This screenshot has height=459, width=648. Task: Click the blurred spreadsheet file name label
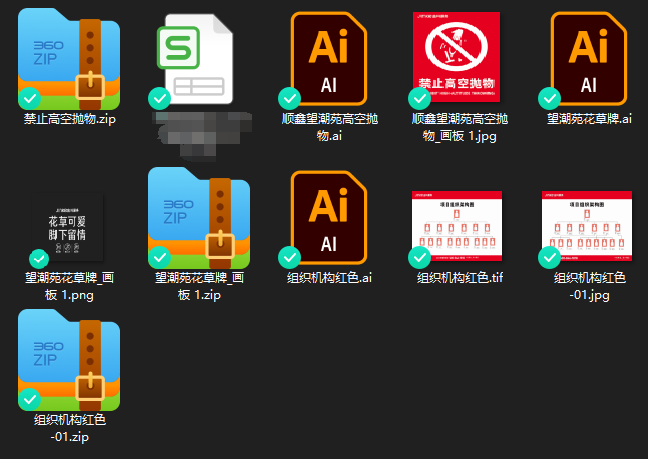[x=198, y=133]
